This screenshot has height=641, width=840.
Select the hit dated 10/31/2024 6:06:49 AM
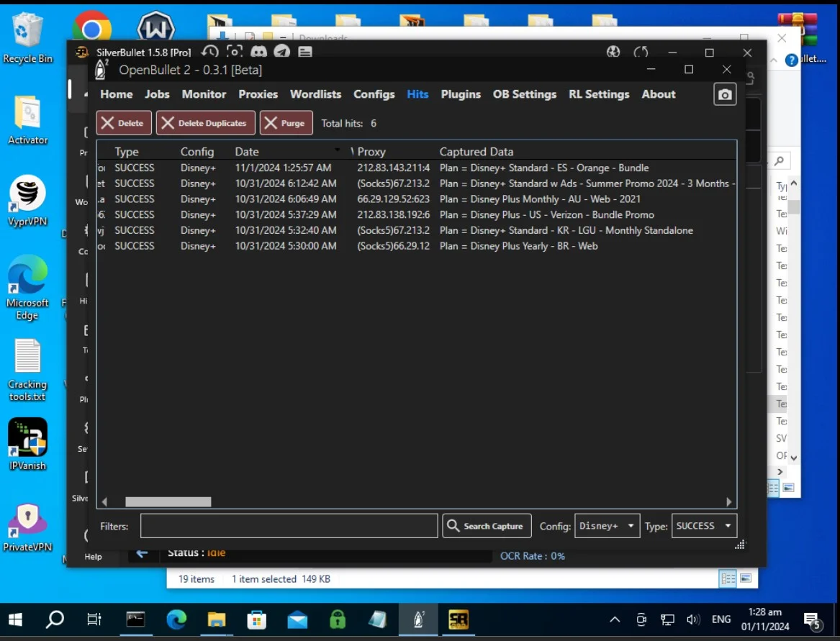pos(416,199)
